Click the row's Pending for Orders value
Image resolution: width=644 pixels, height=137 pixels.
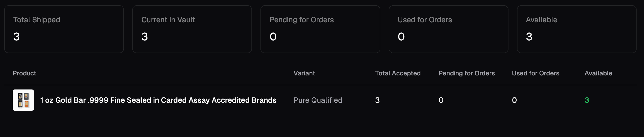441,100
